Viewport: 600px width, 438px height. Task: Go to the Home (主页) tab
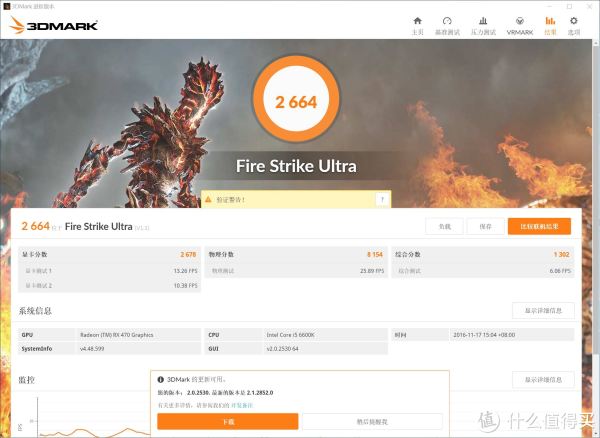coord(417,26)
